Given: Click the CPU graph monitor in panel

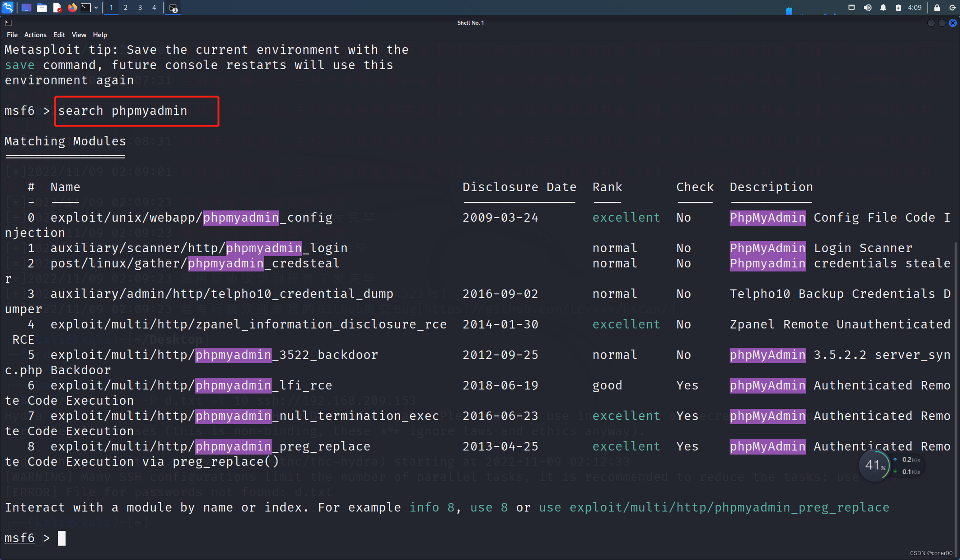Looking at the screenshot, I should 814,9.
